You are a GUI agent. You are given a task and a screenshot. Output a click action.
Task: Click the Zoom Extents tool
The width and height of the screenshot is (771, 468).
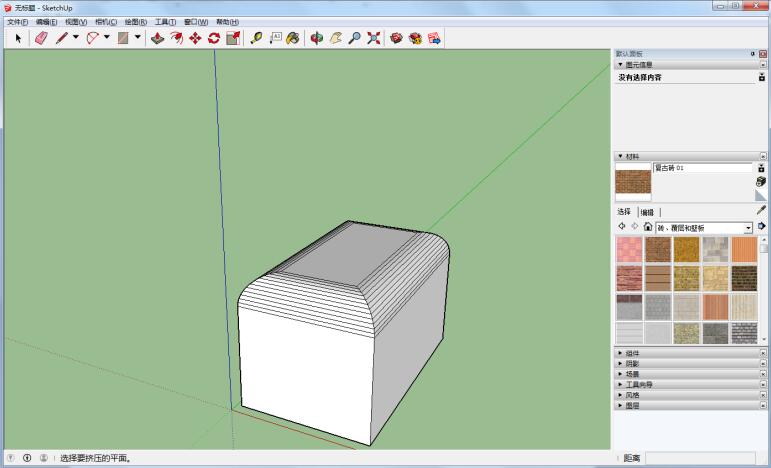point(373,38)
